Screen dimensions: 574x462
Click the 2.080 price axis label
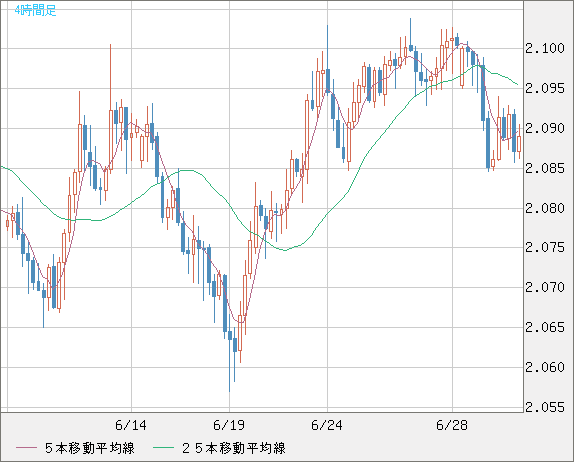tap(545, 208)
